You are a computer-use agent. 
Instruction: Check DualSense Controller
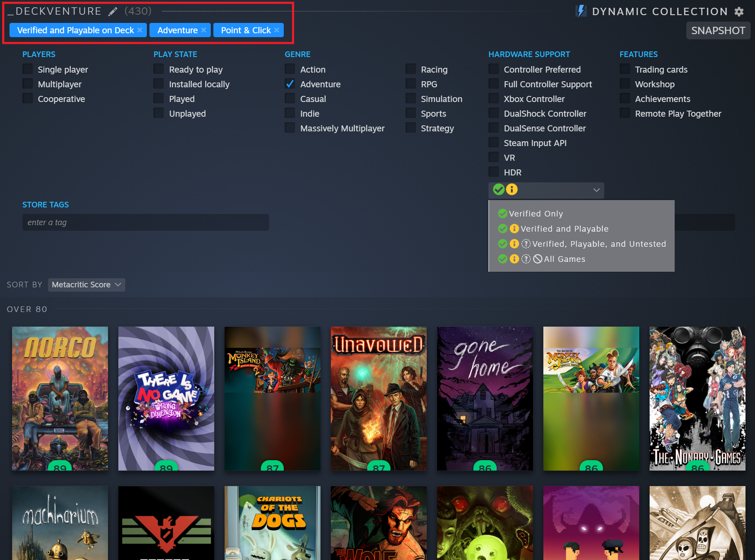click(494, 128)
